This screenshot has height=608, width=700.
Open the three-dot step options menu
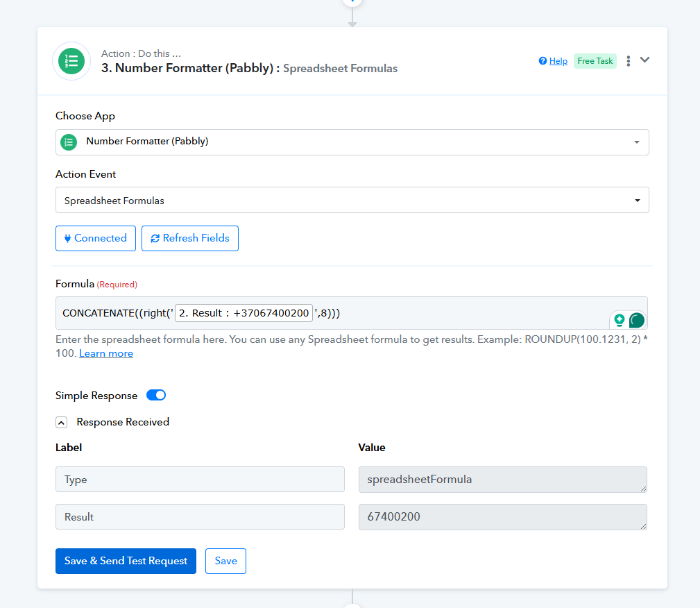(628, 61)
